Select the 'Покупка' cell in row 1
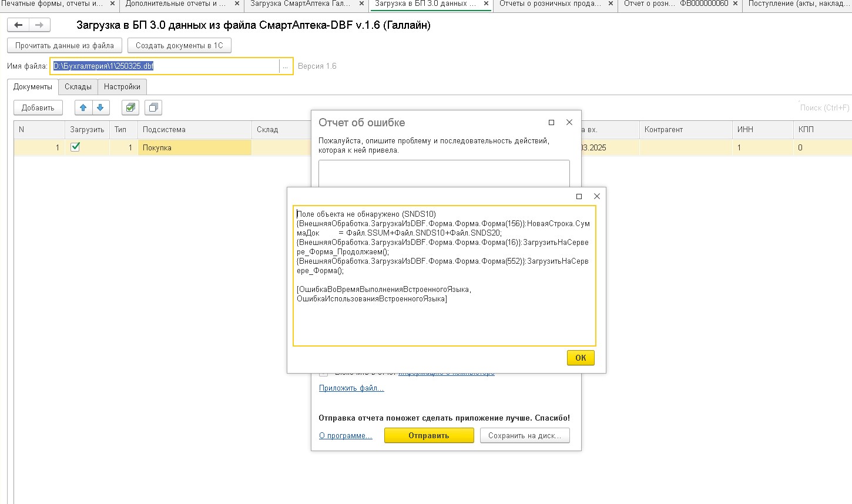Image resolution: width=852 pixels, height=504 pixels. [x=194, y=147]
